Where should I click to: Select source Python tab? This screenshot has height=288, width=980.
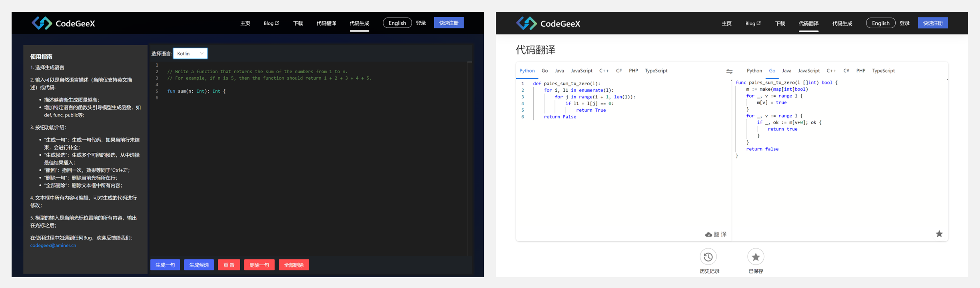coord(527,71)
